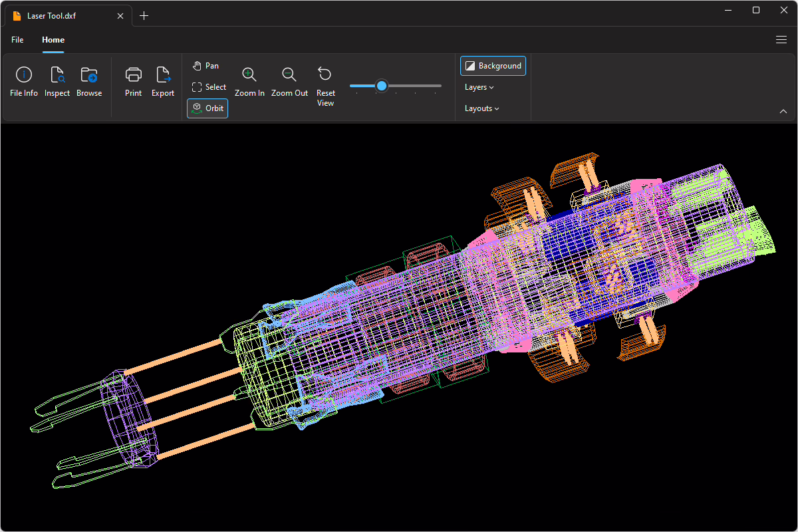Viewport: 798px width, 532px height.
Task: Open the File Info panel
Action: coord(24,82)
